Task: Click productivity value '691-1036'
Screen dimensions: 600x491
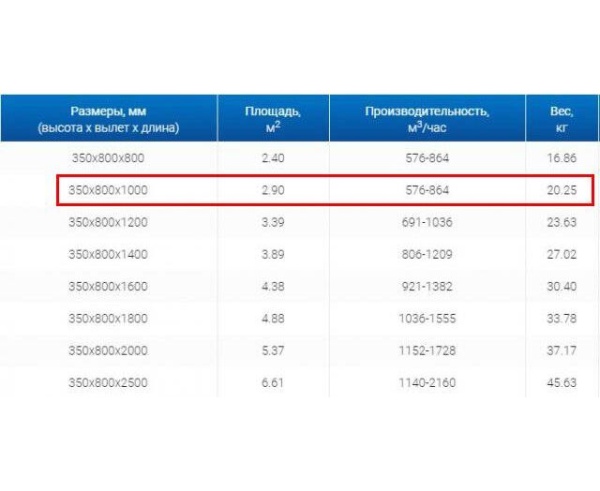Action: tap(427, 222)
